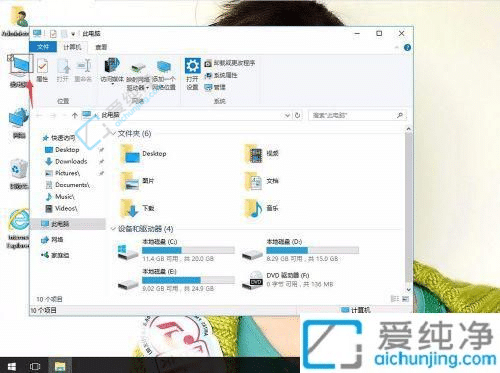Open Task View on the taskbar
The image size is (500, 373).
pyautogui.click(x=35, y=366)
